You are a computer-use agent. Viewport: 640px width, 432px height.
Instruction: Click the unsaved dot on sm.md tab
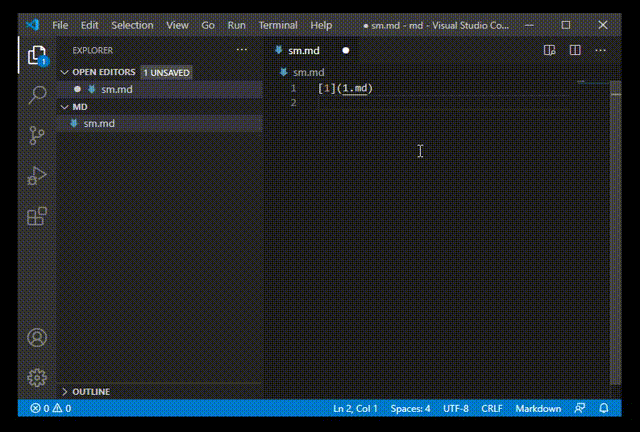[346, 51]
